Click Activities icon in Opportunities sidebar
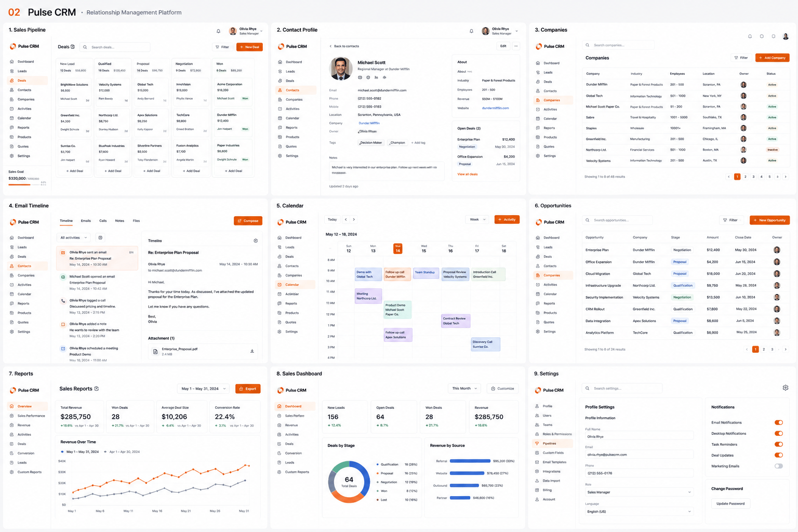Screen dimensions: 798x532 pyautogui.click(x=538, y=285)
